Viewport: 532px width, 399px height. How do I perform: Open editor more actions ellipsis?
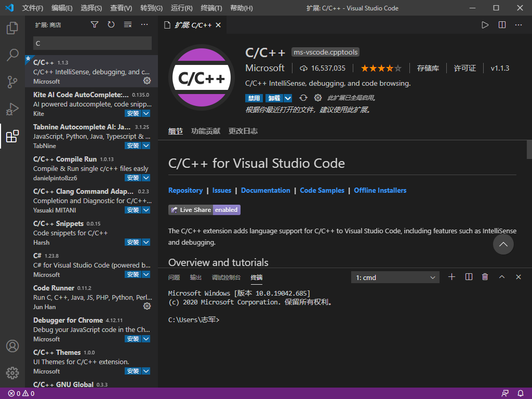coord(518,25)
